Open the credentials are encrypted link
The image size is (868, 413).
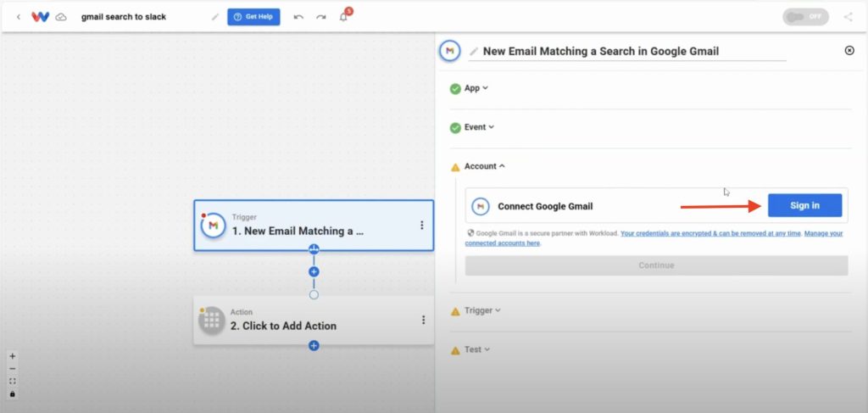tap(711, 233)
